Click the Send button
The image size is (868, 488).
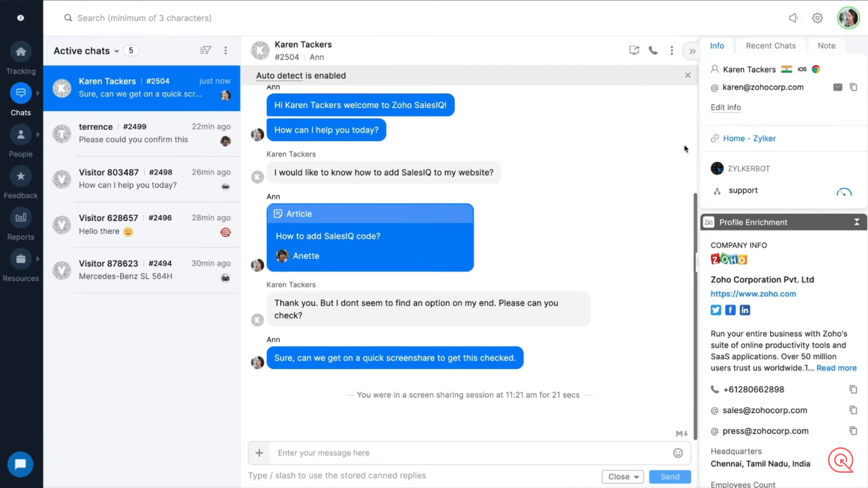pos(670,477)
